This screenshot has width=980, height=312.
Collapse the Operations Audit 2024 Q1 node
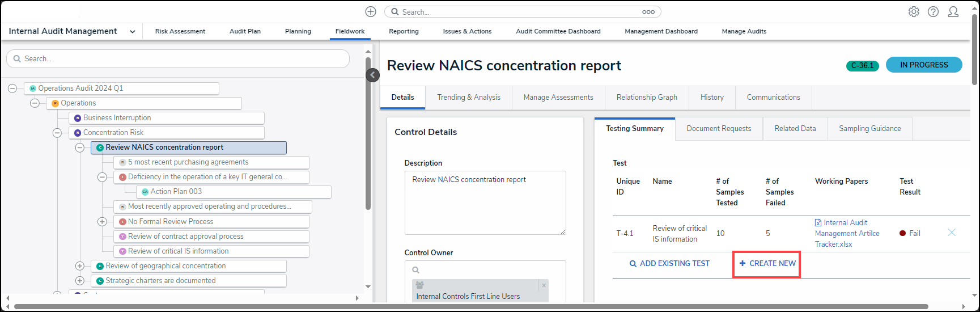[12, 88]
